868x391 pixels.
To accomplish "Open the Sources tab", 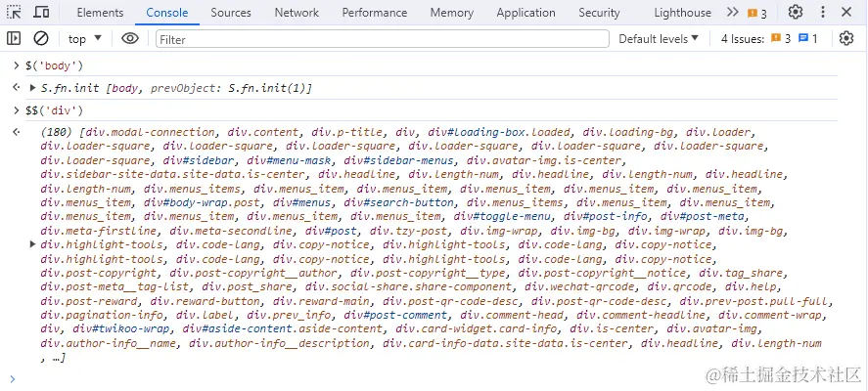I will coord(231,12).
